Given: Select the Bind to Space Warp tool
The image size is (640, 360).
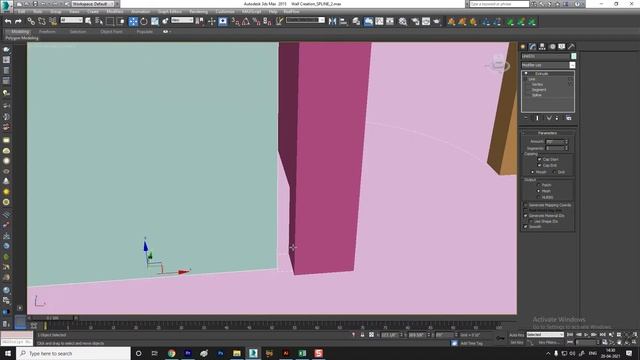Looking at the screenshot, I should pyautogui.click(x=53, y=21).
